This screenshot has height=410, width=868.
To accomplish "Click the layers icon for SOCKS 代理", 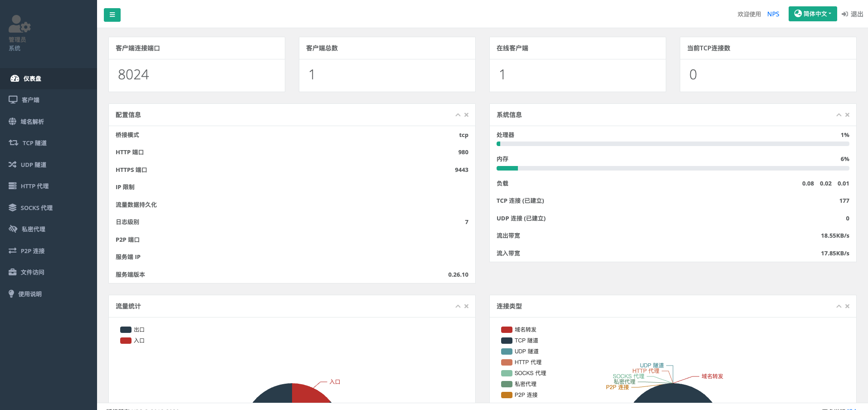I will pyautogui.click(x=12, y=208).
